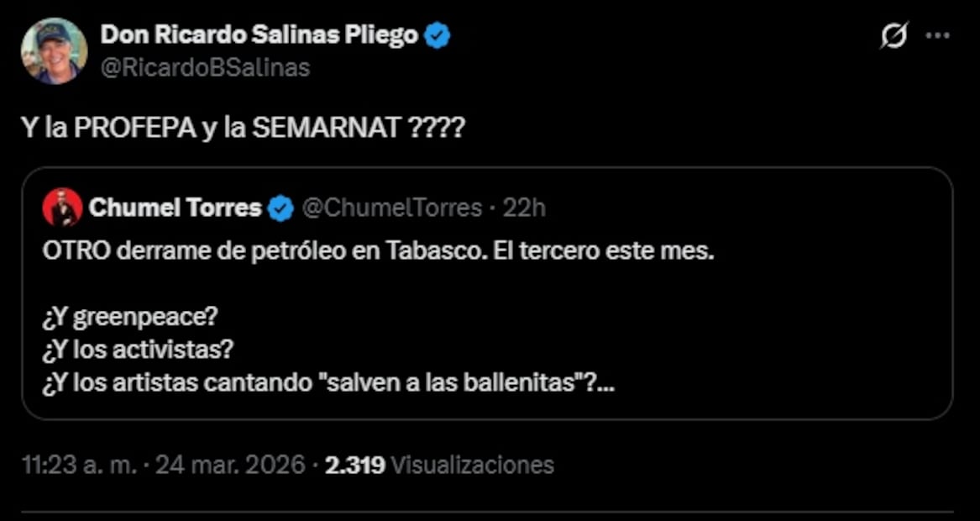Image resolution: width=980 pixels, height=521 pixels.
Task: Click the line about derrame de petróleo en Tabasco
Action: [376, 252]
